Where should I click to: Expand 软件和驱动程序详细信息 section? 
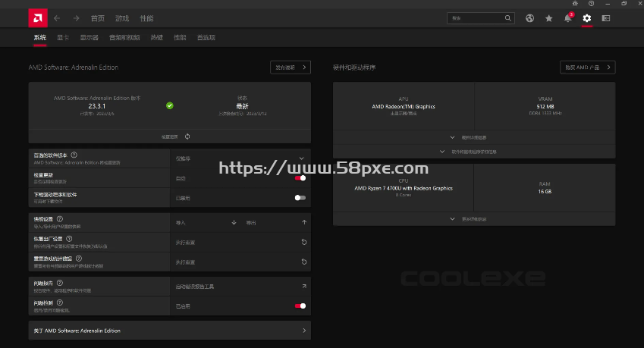pyautogui.click(x=474, y=152)
